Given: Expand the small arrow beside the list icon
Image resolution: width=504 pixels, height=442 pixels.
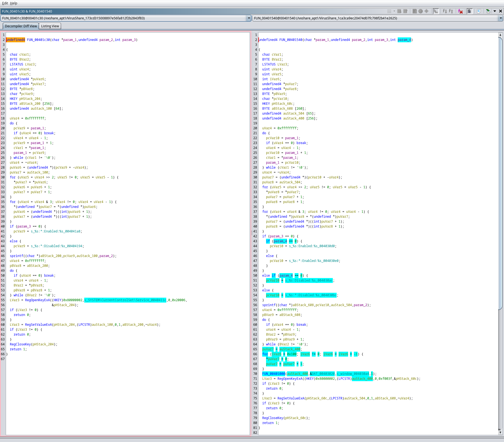Looking at the screenshot, I should [x=394, y=11].
